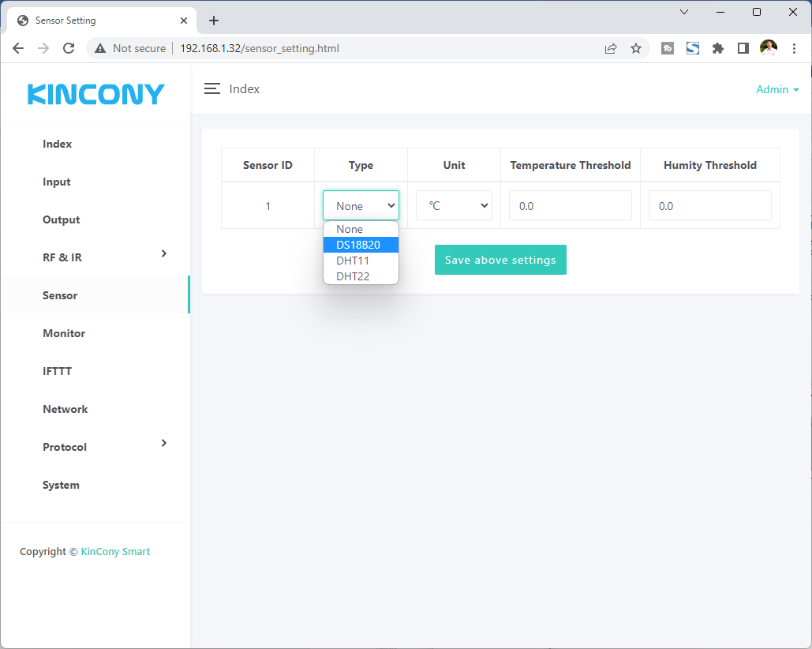Screen dimensions: 812x649
Task: Click Save above settings button
Action: click(x=500, y=260)
